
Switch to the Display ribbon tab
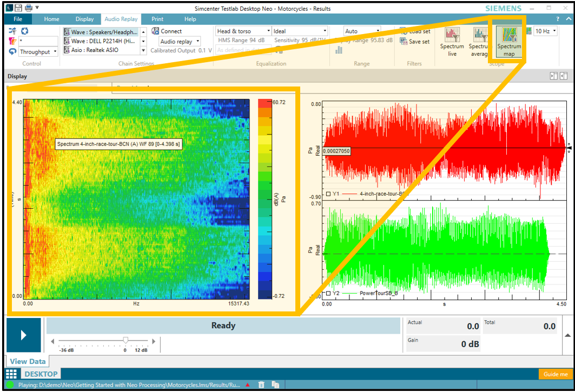click(x=84, y=19)
